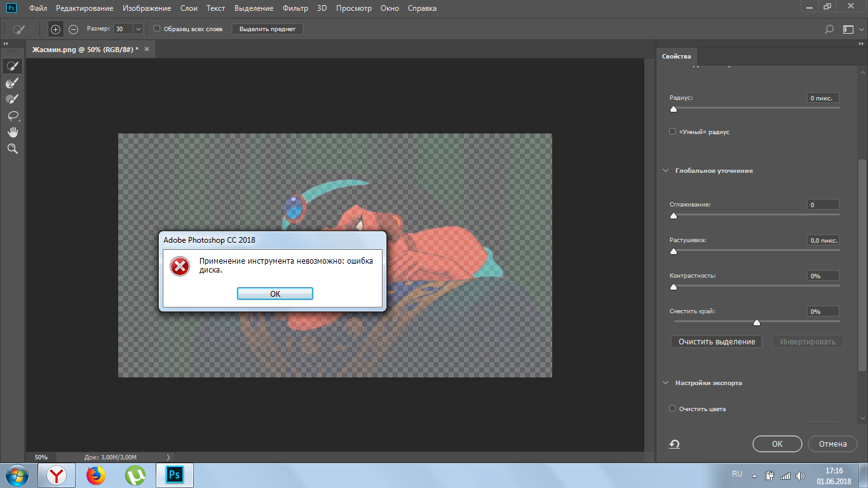This screenshot has width=868, height=488.
Task: Open the Windows Start button
Action: tap(17, 475)
